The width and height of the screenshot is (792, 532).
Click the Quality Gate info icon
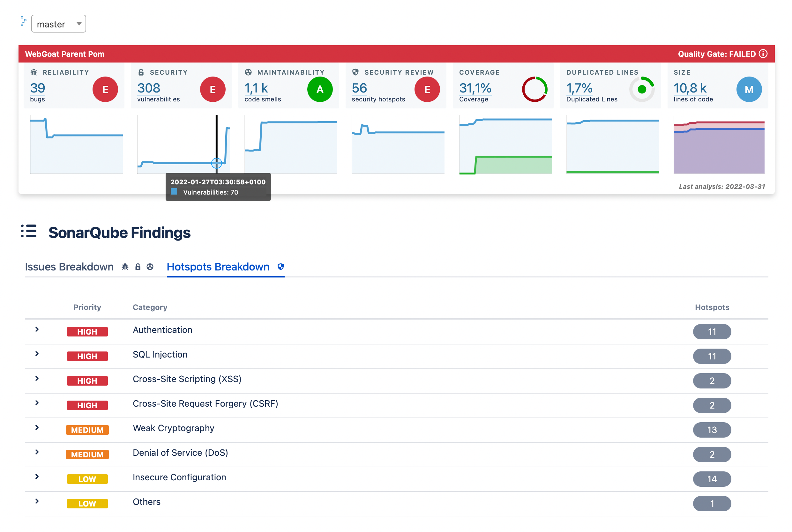point(763,54)
